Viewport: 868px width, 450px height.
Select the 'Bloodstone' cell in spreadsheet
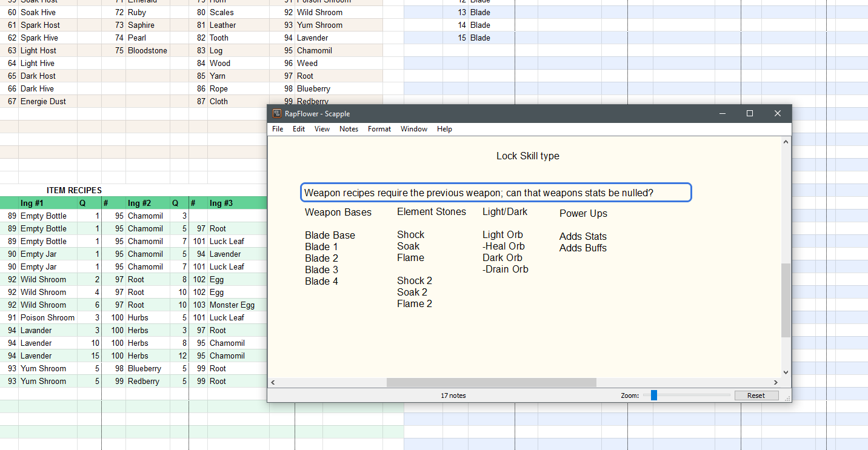(148, 50)
